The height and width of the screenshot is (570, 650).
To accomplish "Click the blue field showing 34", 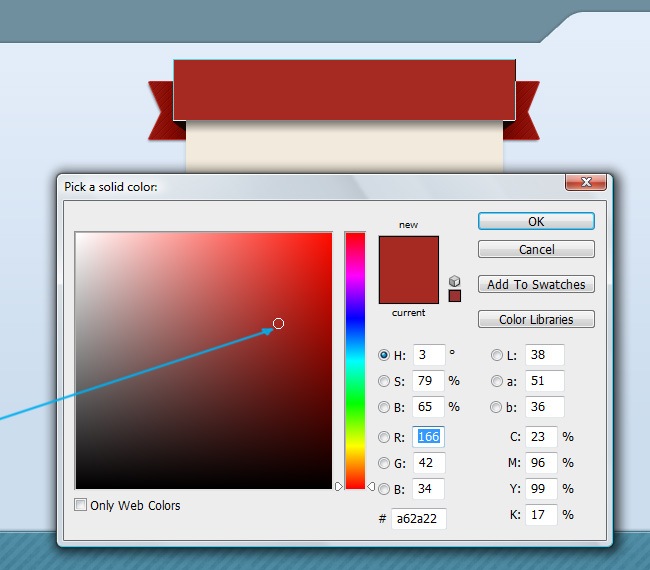I will pyautogui.click(x=428, y=489).
